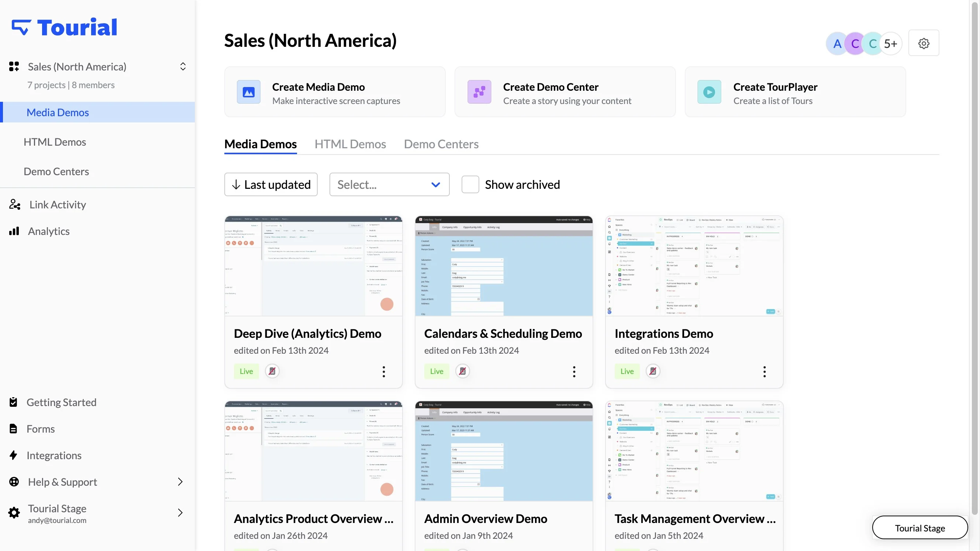Click the '7 projects | 8 members' text
The width and height of the screenshot is (980, 551).
(x=71, y=85)
